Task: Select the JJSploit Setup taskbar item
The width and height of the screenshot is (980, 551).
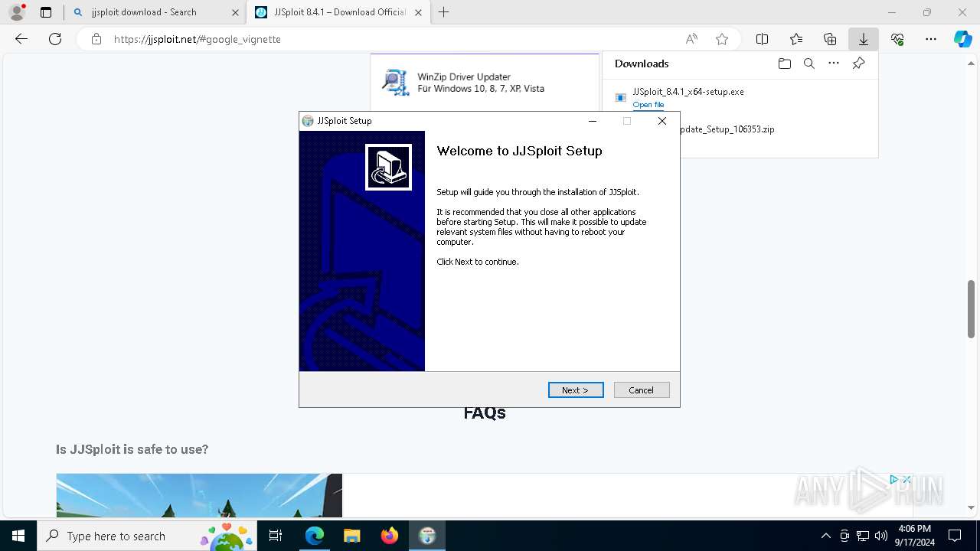Action: click(x=426, y=536)
